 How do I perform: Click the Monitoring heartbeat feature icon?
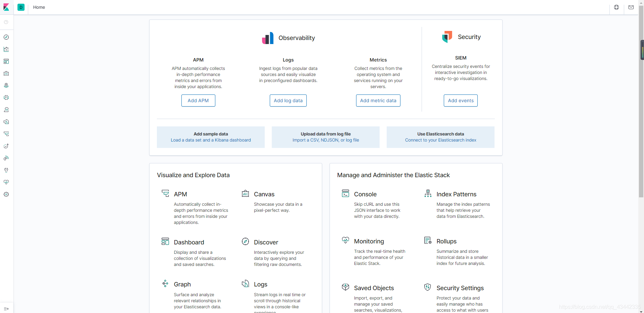point(345,240)
